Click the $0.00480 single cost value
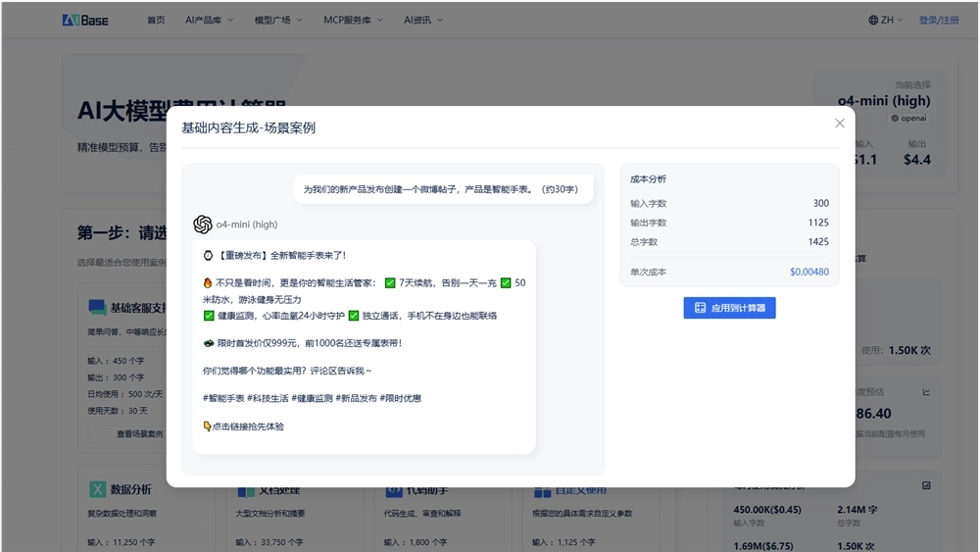The height and width of the screenshot is (552, 980). pyautogui.click(x=809, y=272)
